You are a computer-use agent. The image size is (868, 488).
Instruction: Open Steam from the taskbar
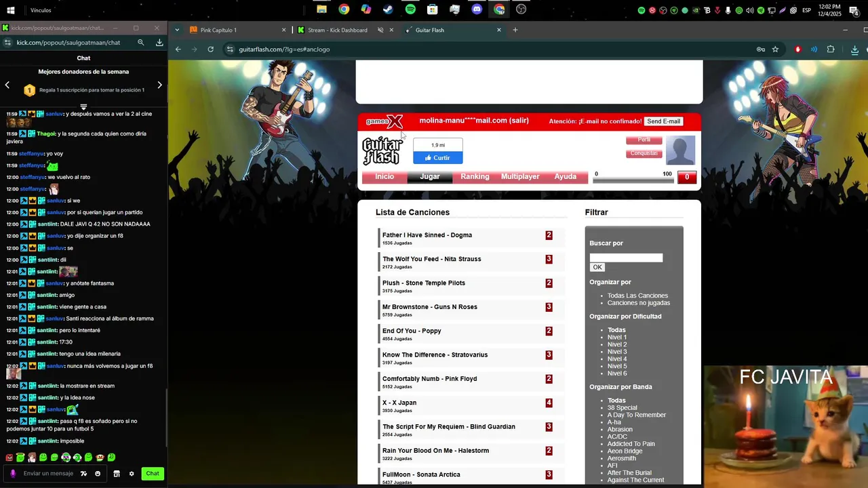coord(388,9)
